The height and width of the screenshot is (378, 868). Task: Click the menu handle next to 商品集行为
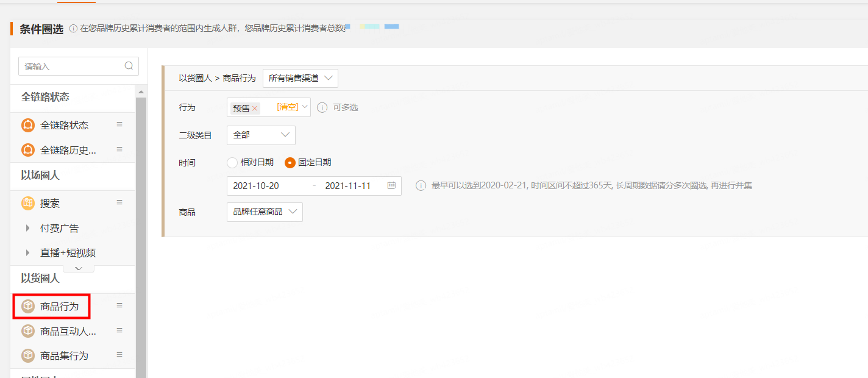(x=119, y=355)
